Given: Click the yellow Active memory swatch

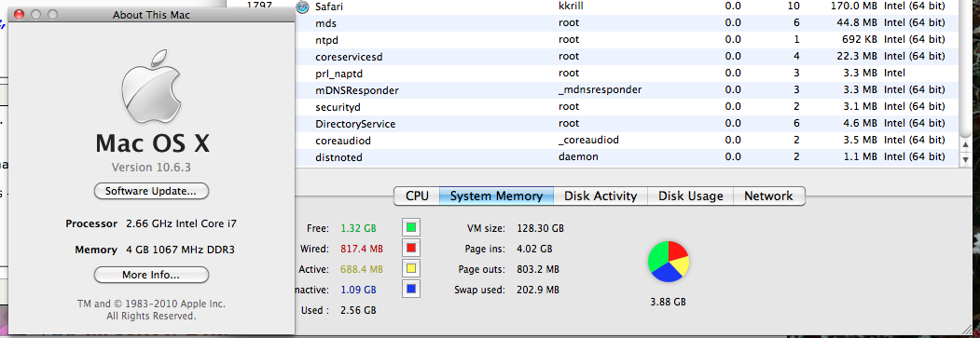Looking at the screenshot, I should click(x=411, y=269).
